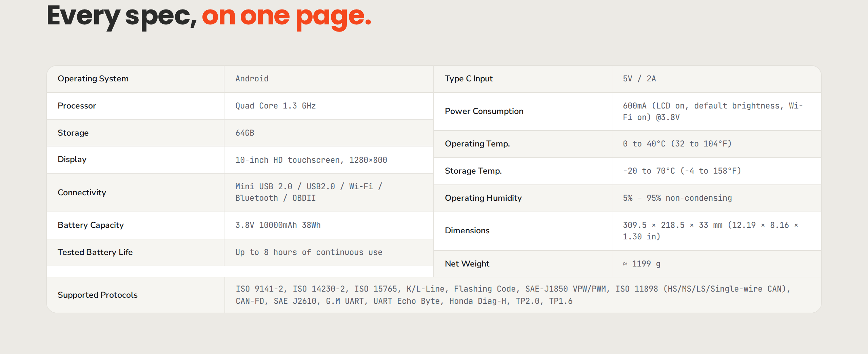
Task: Click the '-20 to 70°C (-4 to 158°F)' value
Action: coord(682,171)
